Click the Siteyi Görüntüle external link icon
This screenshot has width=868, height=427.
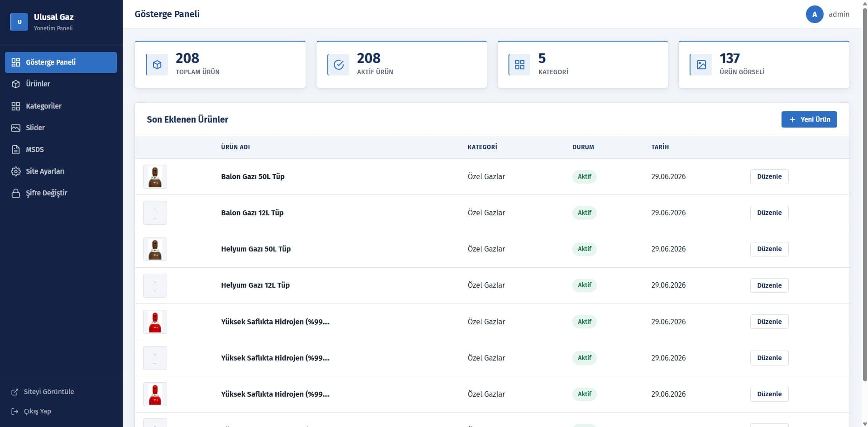pyautogui.click(x=15, y=392)
